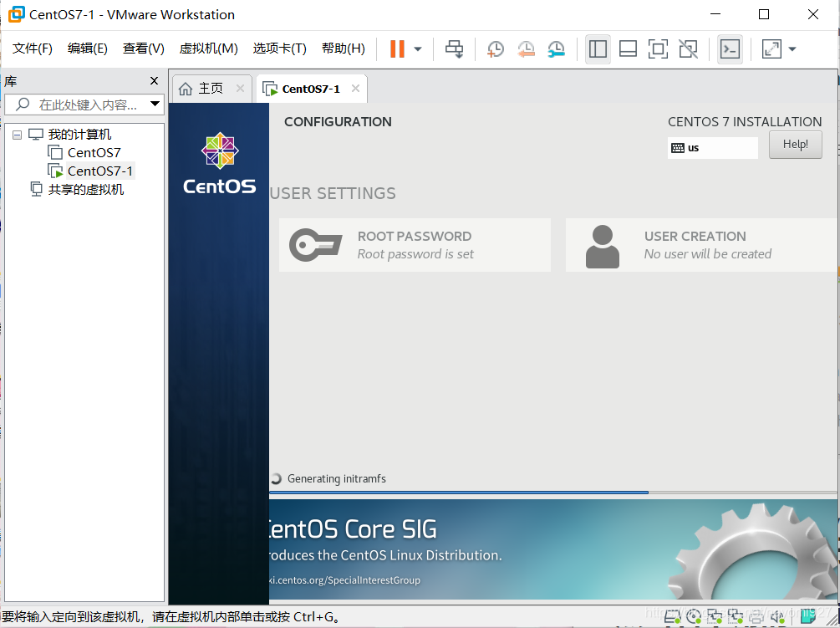Open the library search filter dropdown

(x=155, y=104)
